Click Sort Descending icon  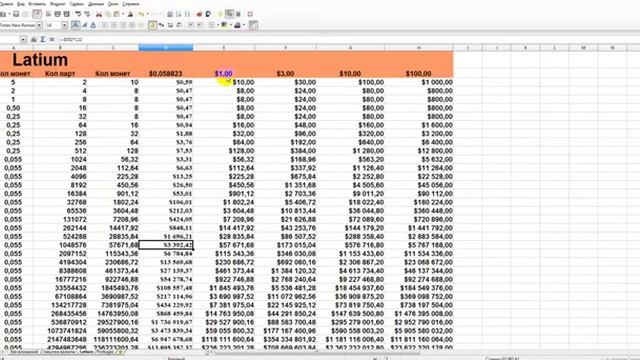pyautogui.click(x=187, y=14)
